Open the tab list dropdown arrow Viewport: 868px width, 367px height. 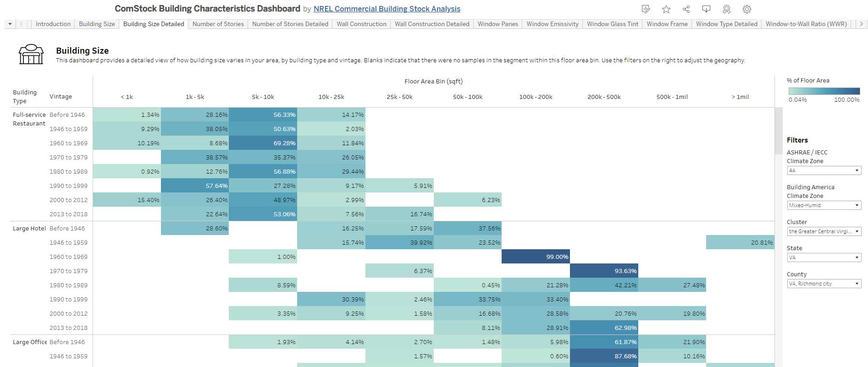click(10, 24)
